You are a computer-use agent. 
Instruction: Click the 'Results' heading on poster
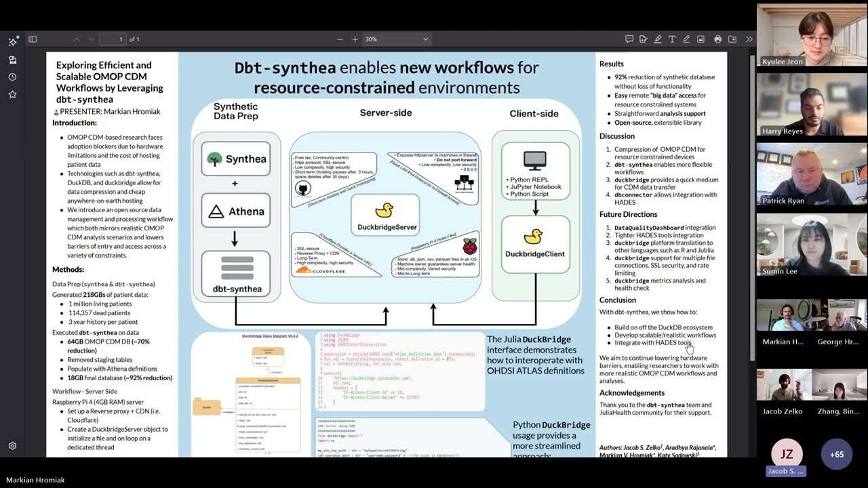[611, 64]
